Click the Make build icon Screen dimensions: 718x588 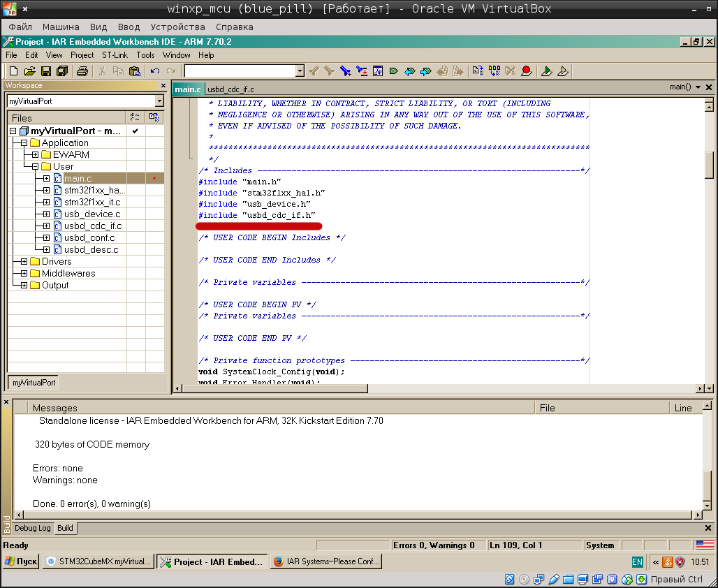click(x=494, y=71)
